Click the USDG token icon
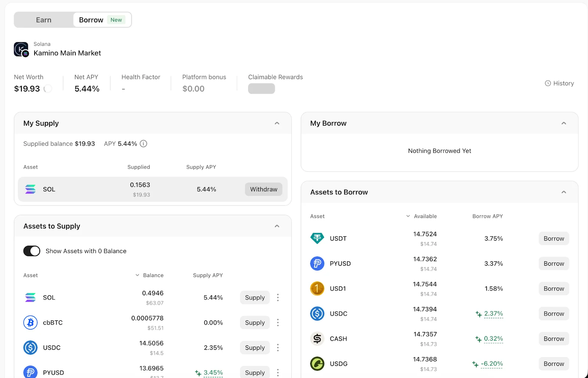588x378 pixels. coord(317,364)
